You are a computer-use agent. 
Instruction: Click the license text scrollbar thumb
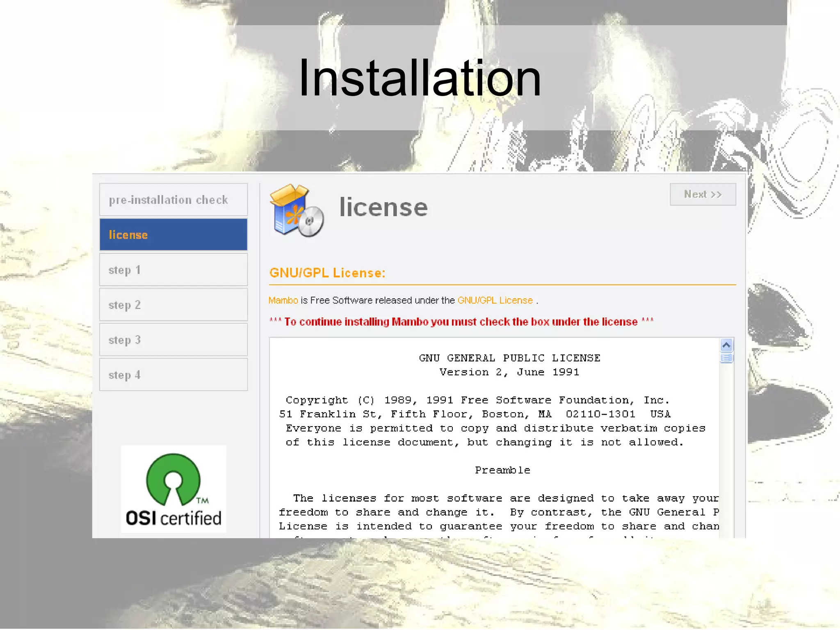pyautogui.click(x=726, y=358)
